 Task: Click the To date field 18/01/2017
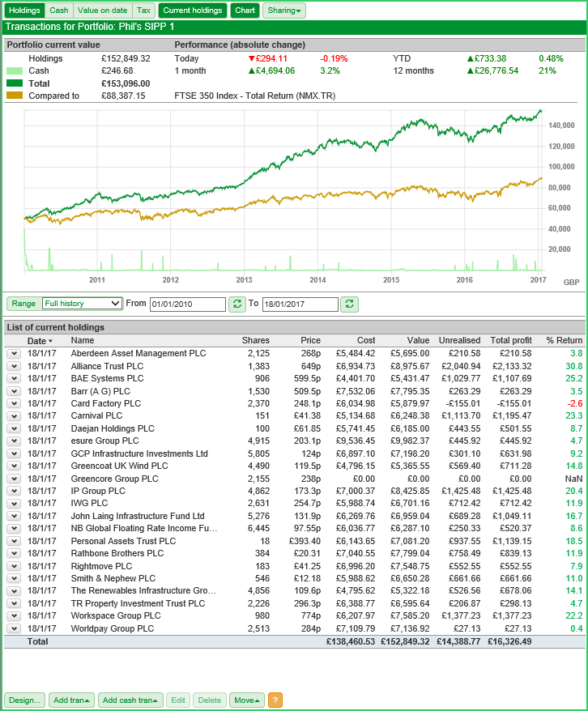click(x=300, y=304)
